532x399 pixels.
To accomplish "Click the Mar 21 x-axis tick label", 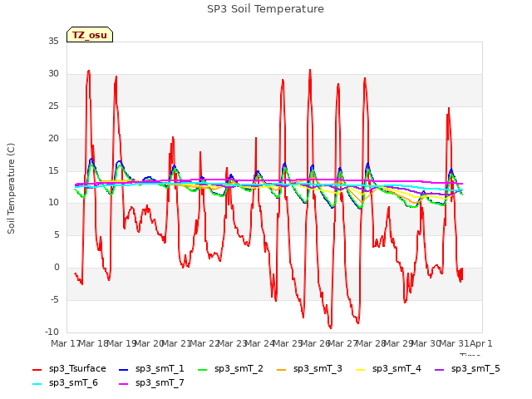I will point(176,343).
